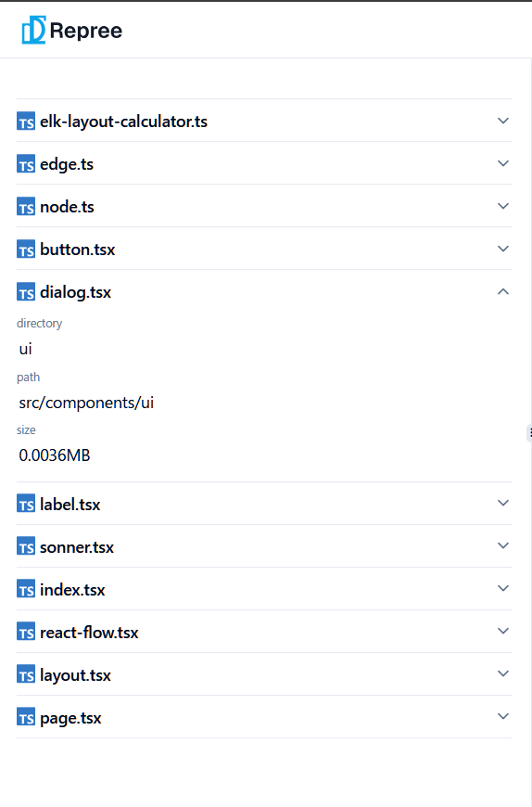The width and height of the screenshot is (532, 807).
Task: Click the TS icon next to edge.ts
Action: [x=26, y=163]
